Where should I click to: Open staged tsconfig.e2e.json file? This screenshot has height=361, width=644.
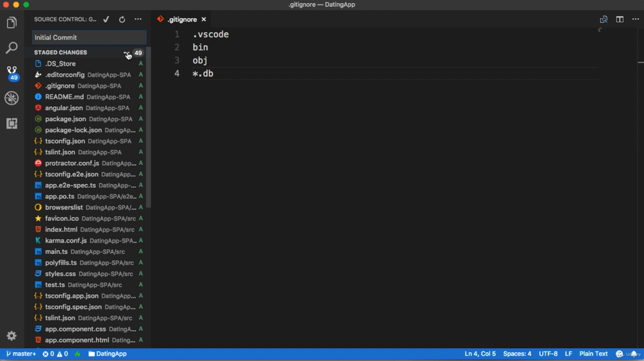click(89, 174)
